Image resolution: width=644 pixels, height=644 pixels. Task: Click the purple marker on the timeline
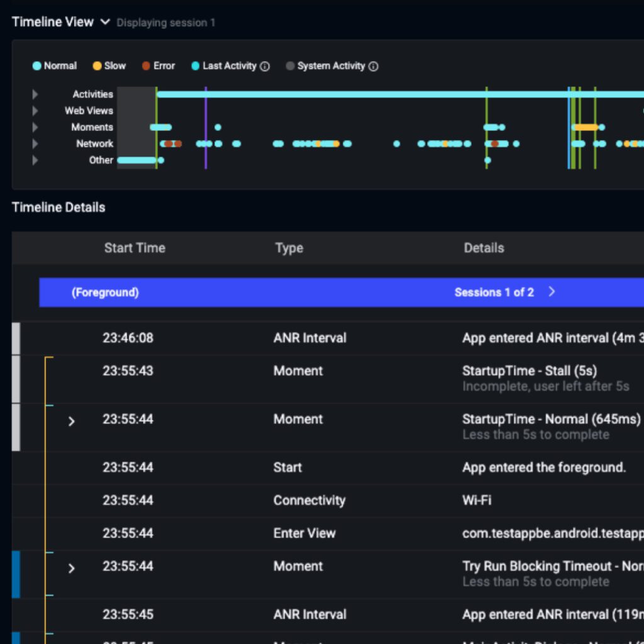206,126
